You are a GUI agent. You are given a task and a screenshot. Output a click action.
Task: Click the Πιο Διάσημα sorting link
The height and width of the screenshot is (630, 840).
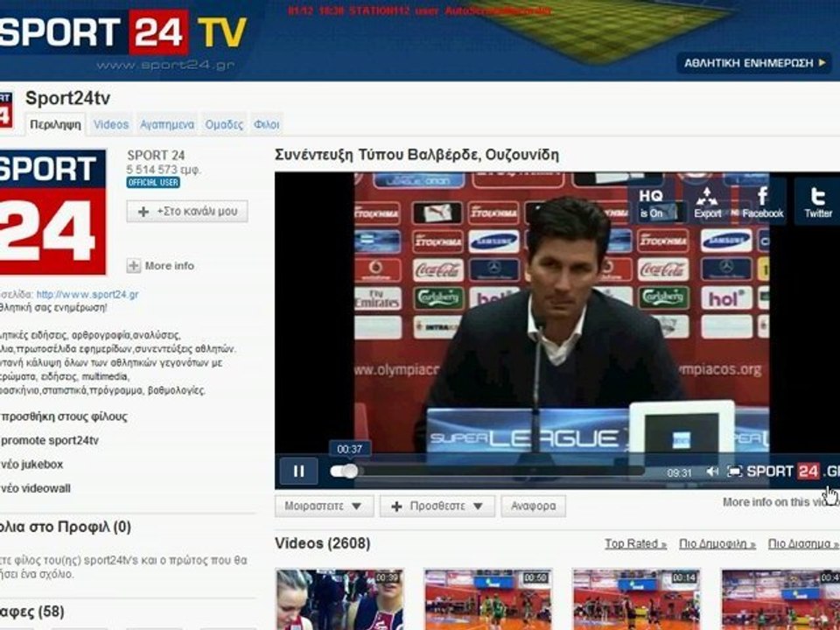point(803,543)
